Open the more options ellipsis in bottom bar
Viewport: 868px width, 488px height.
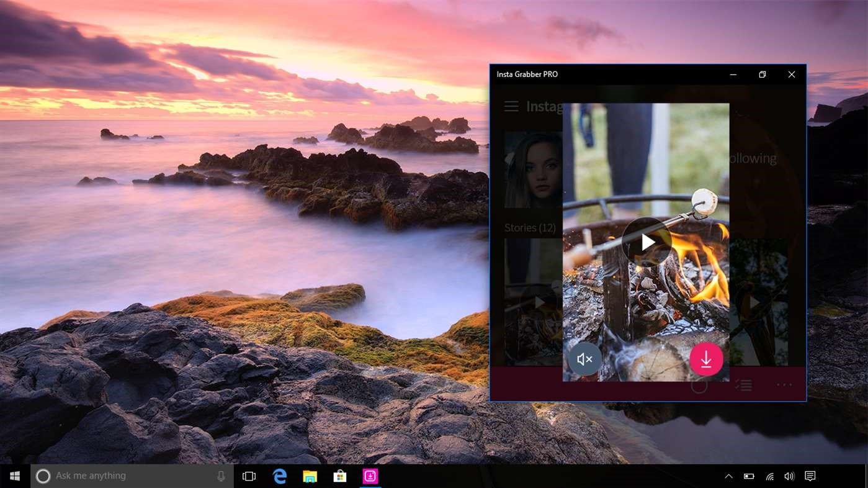784,386
